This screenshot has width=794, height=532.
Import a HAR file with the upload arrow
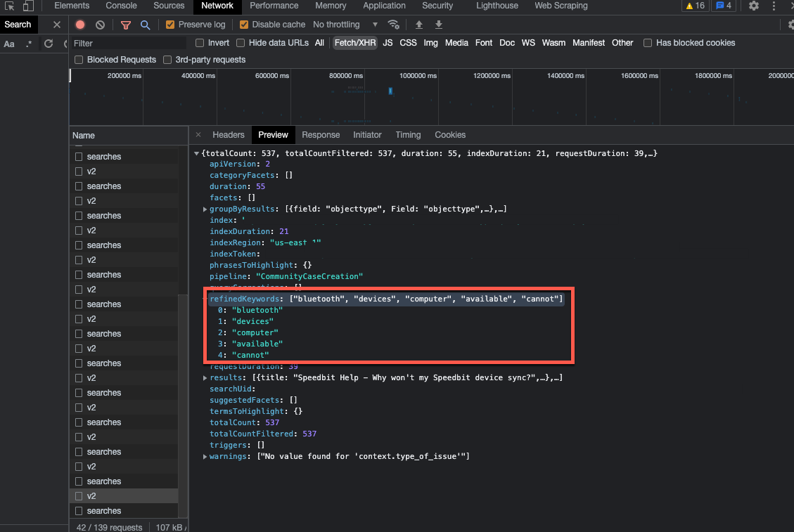point(418,25)
